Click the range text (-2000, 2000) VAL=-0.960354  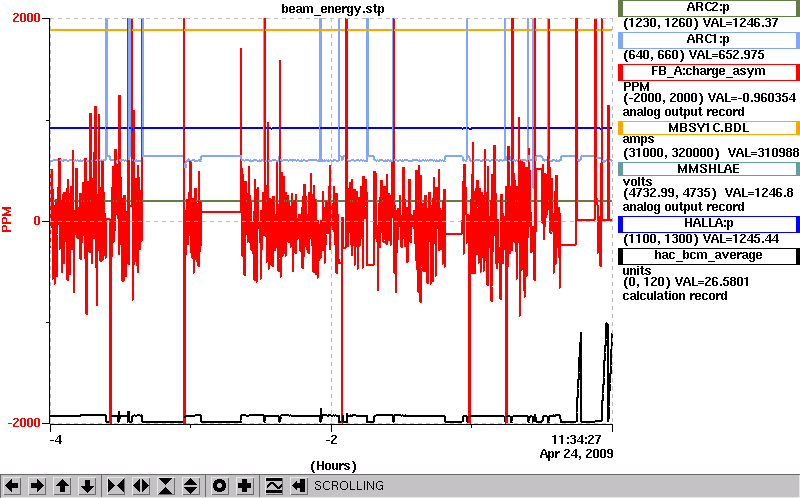click(709, 98)
